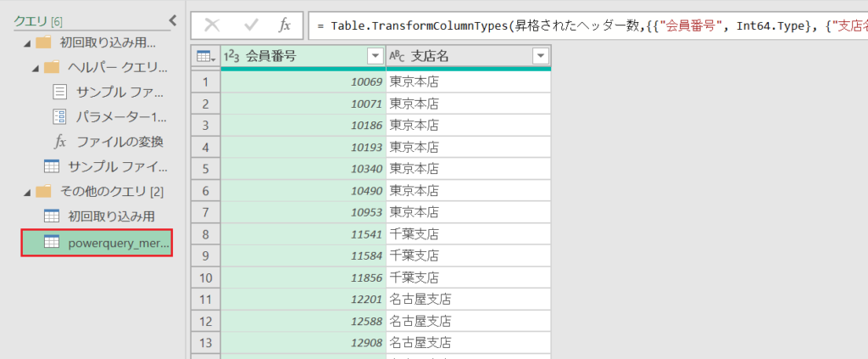Select the サンプル ファ... query with document icon
Image resolution: width=868 pixels, height=359 pixels.
108,92
